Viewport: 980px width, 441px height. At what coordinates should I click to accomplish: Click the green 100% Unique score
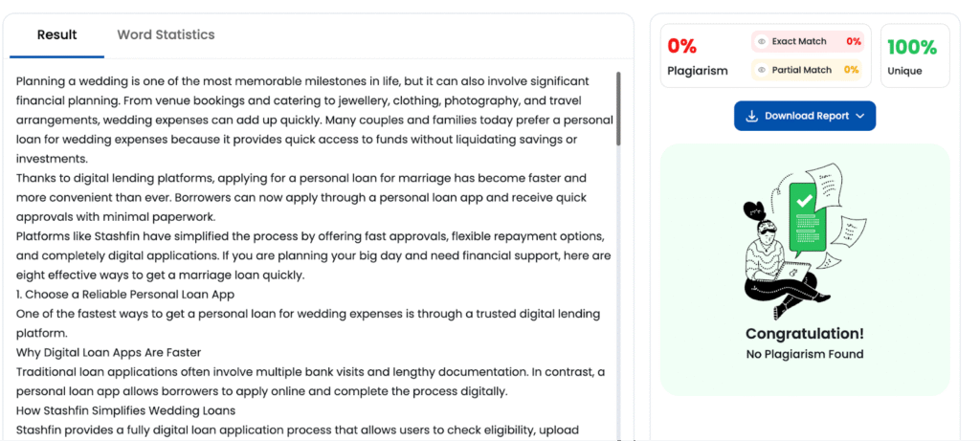(912, 47)
